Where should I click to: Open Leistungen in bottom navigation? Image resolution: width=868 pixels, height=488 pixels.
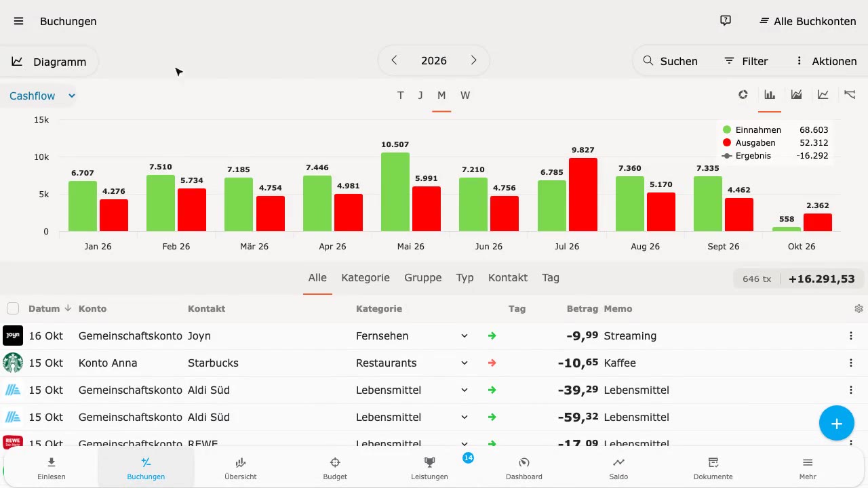point(429,468)
